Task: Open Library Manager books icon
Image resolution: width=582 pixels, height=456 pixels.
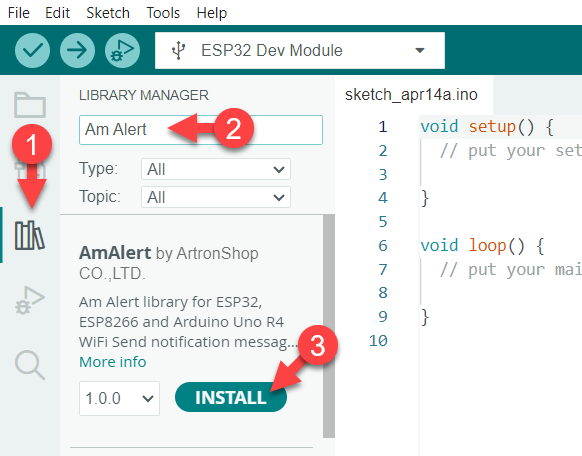Action: pyautogui.click(x=30, y=235)
